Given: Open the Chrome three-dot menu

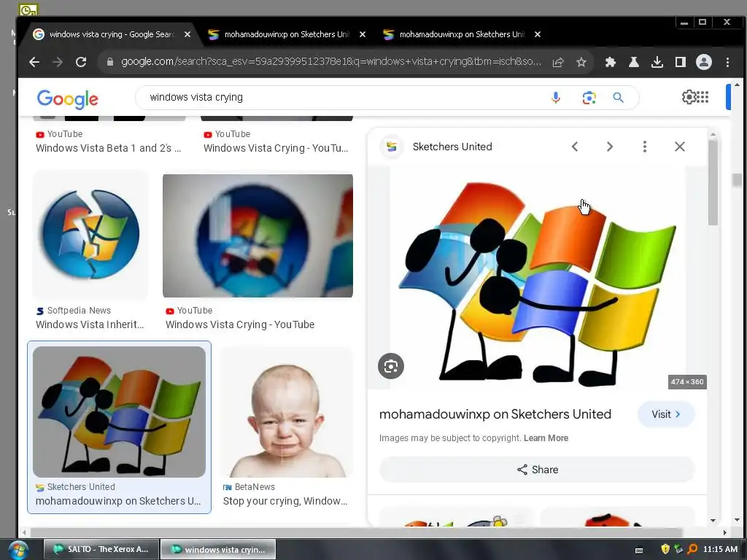Looking at the screenshot, I should [727, 62].
